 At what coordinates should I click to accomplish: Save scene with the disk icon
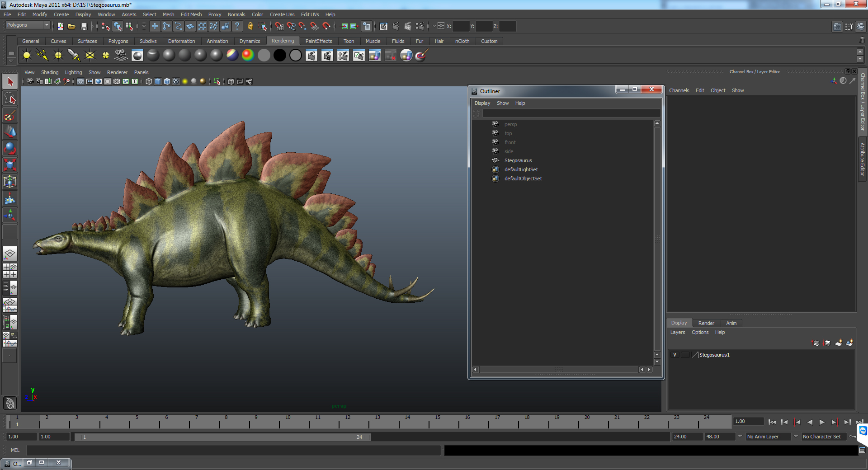tap(84, 26)
